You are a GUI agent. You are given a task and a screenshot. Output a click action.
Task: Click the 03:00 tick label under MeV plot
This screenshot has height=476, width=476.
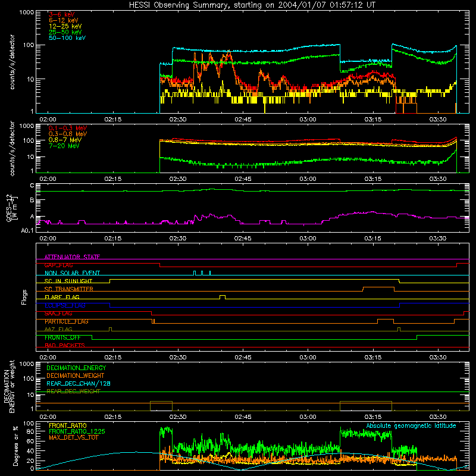coord(308,179)
